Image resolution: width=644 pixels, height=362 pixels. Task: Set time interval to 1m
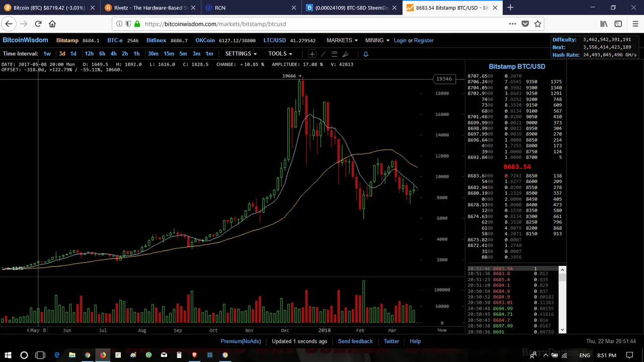pyautogui.click(x=209, y=54)
